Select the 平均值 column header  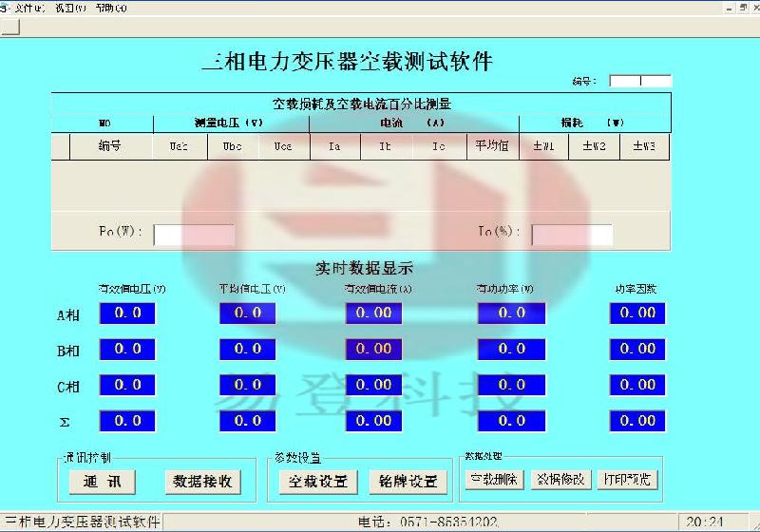492,146
